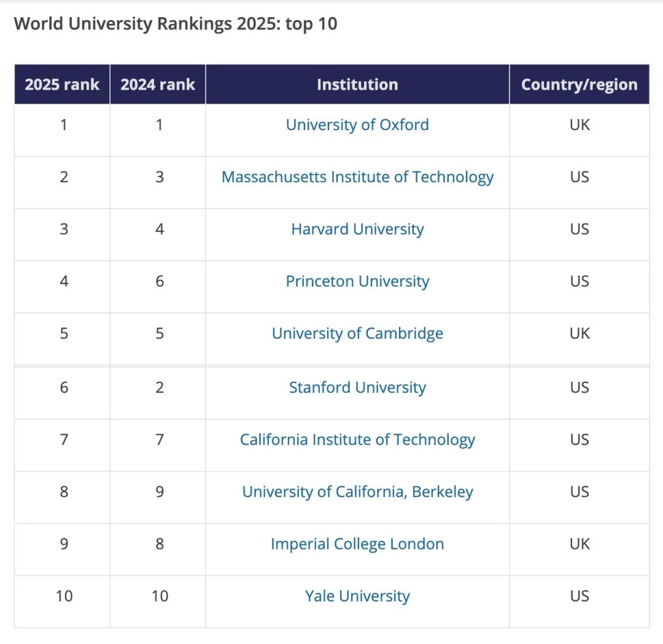Open the University of Oxford link
This screenshot has width=663, height=644.
click(x=357, y=125)
